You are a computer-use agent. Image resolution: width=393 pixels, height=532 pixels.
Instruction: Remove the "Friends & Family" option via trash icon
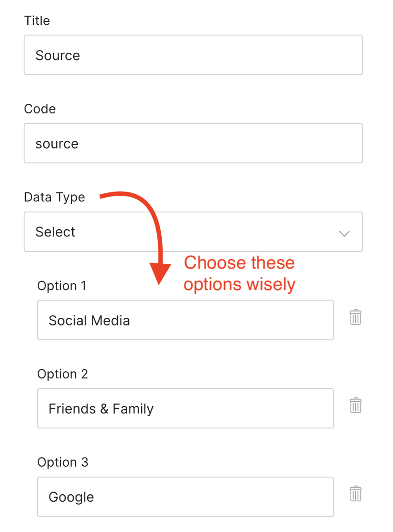tap(356, 406)
